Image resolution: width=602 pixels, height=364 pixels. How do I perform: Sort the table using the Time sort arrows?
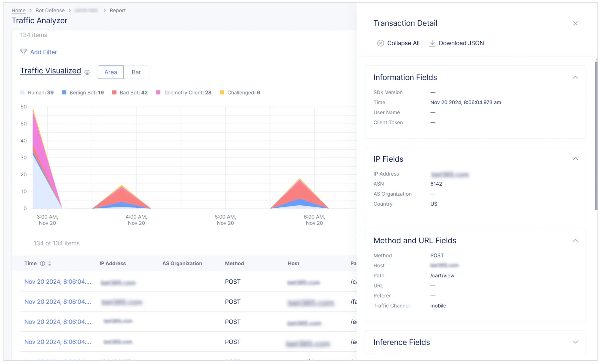pyautogui.click(x=50, y=263)
